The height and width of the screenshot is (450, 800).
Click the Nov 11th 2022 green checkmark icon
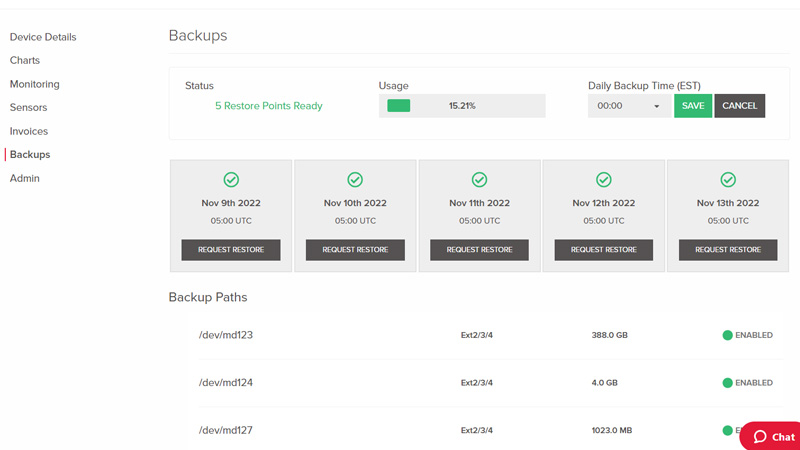(479, 180)
